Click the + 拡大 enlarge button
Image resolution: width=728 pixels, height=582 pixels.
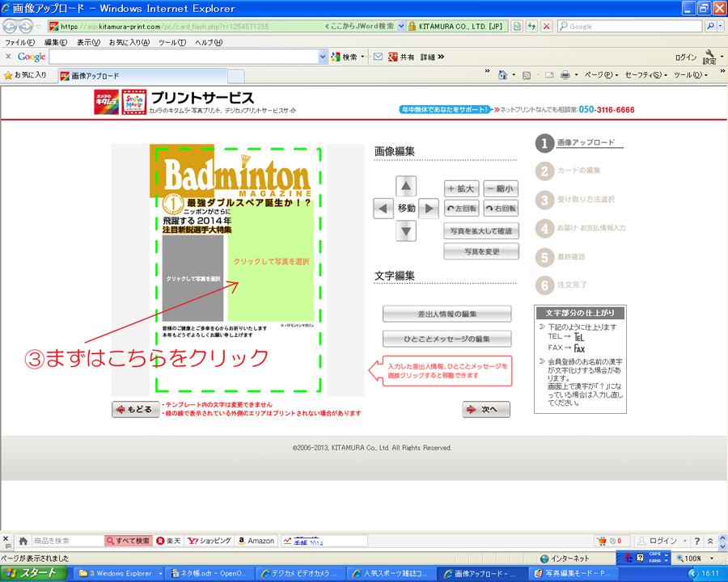(x=462, y=188)
